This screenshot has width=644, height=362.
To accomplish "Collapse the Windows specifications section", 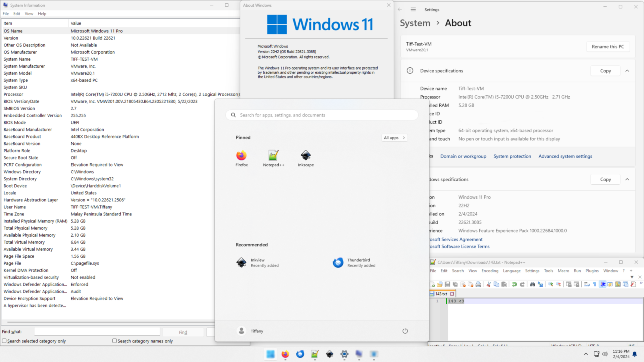I will [628, 179].
